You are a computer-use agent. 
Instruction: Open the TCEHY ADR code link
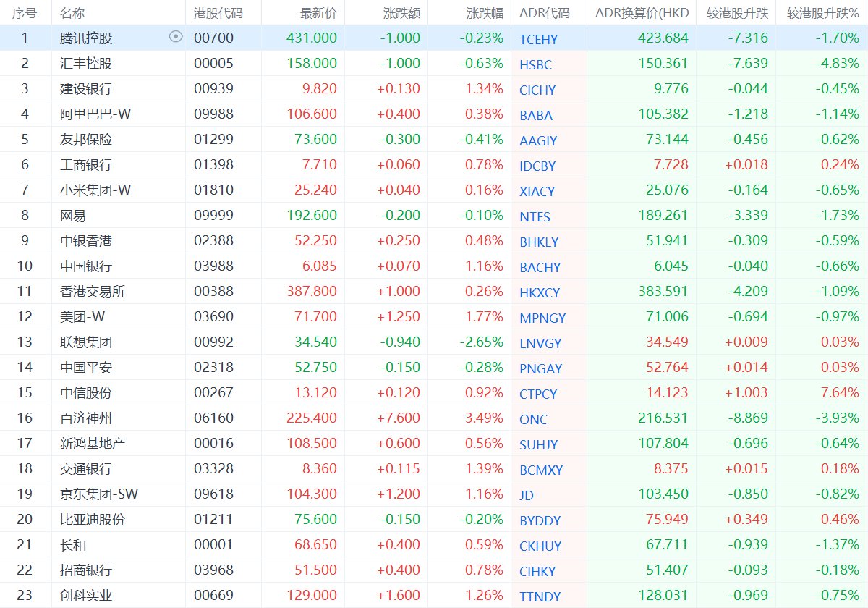(x=539, y=39)
